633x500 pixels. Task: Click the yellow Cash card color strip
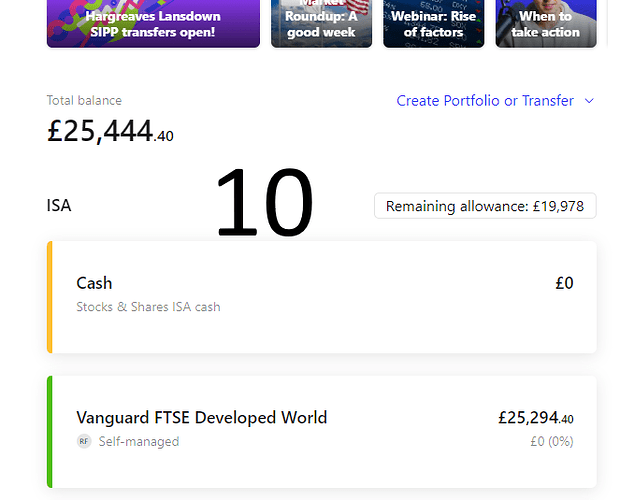(50, 297)
